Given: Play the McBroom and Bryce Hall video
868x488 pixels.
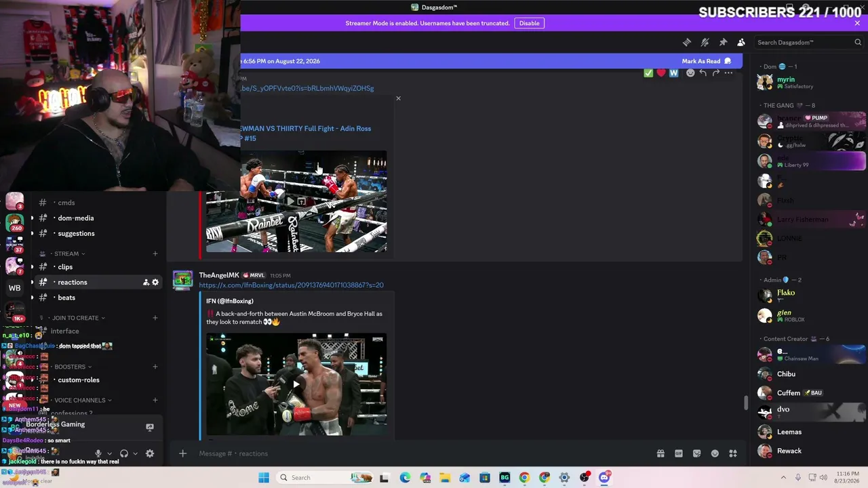Looking at the screenshot, I should coord(296,384).
